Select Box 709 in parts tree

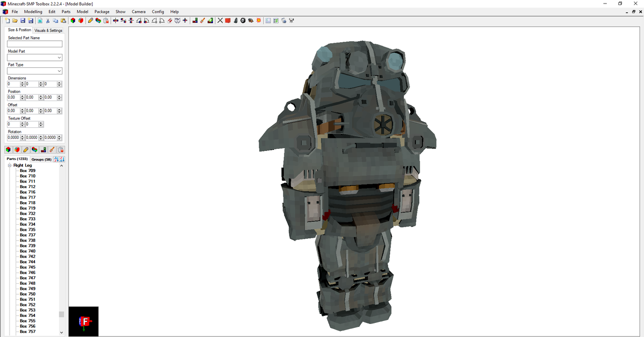click(28, 171)
